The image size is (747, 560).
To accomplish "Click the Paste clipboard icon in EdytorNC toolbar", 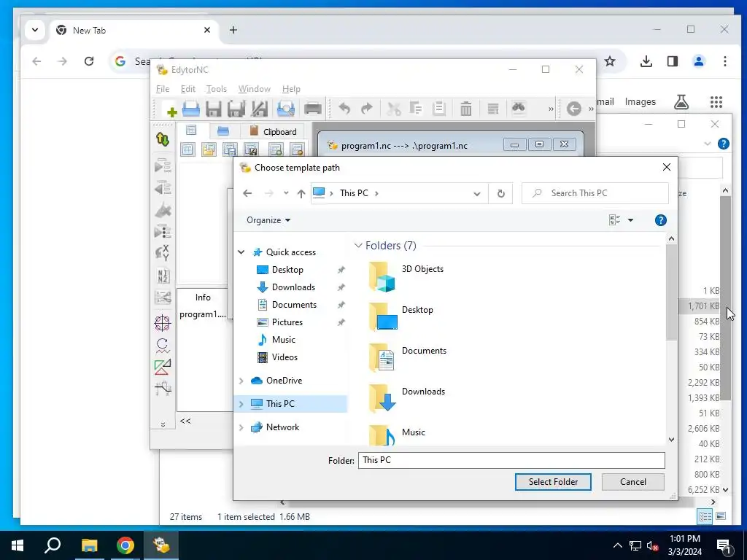I will click(438, 109).
